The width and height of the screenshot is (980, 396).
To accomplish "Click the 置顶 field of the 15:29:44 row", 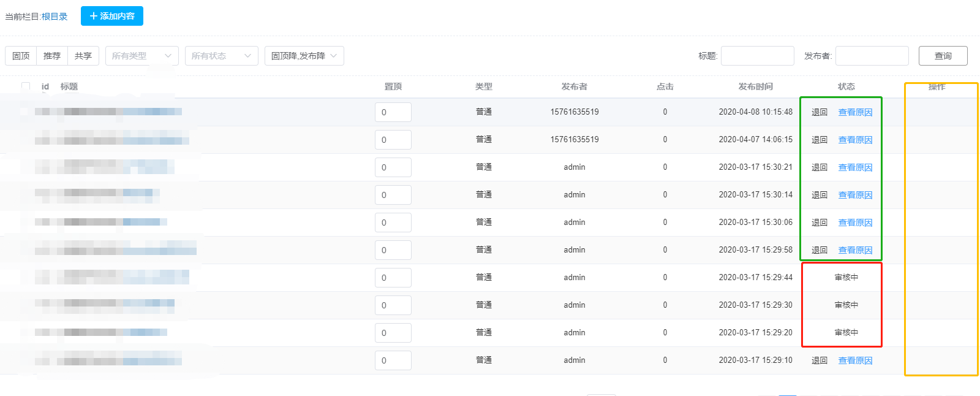I will (x=393, y=278).
